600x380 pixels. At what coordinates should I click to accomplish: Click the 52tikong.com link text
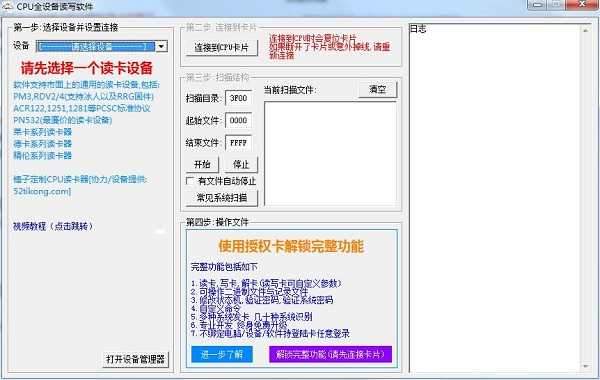(x=42, y=191)
